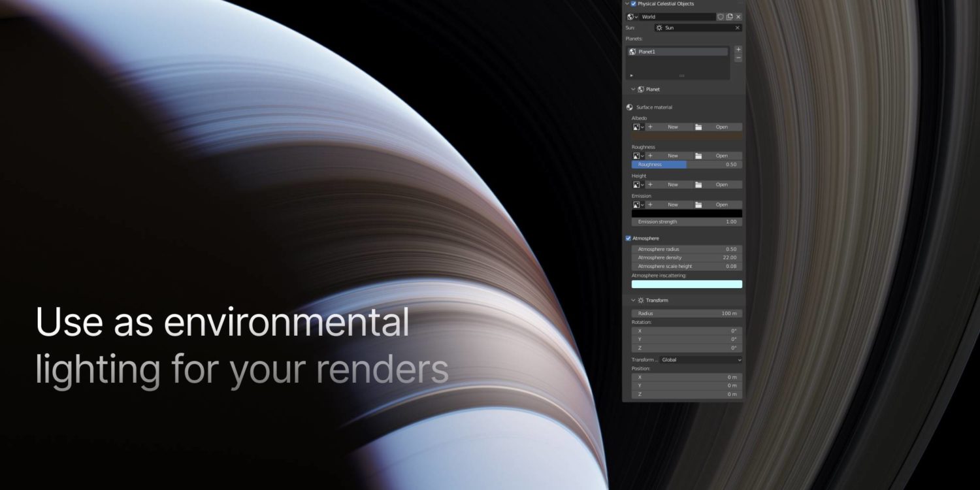Open the Transform Global dropdown
Viewport: 980px width, 490px height.
coord(701,359)
